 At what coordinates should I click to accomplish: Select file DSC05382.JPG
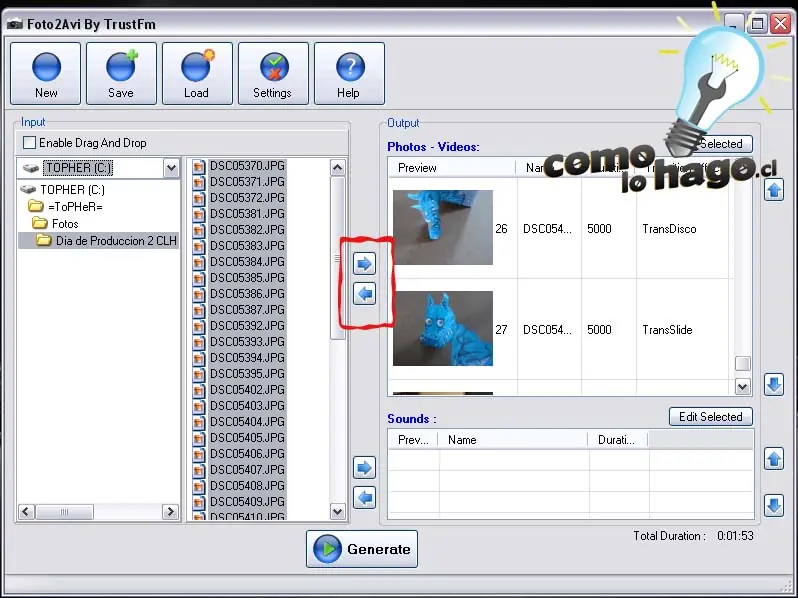tap(247, 230)
